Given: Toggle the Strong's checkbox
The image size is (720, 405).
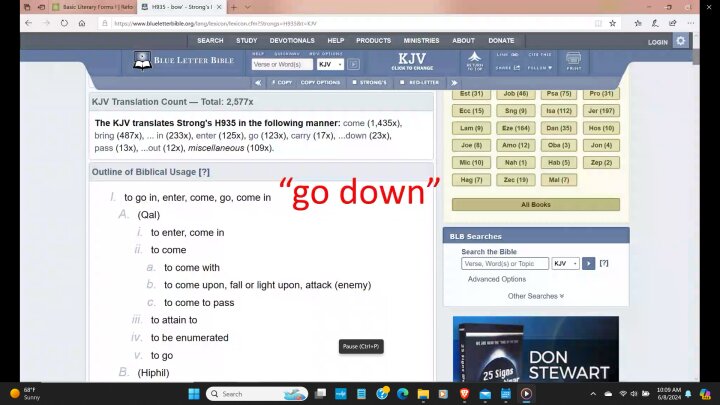Looking at the screenshot, I should pos(354,83).
